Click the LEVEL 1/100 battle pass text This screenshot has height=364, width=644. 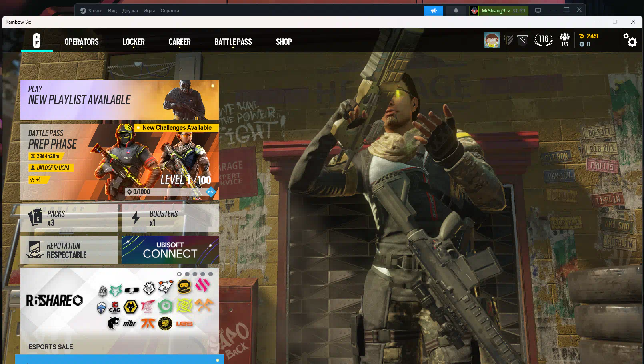point(186,180)
